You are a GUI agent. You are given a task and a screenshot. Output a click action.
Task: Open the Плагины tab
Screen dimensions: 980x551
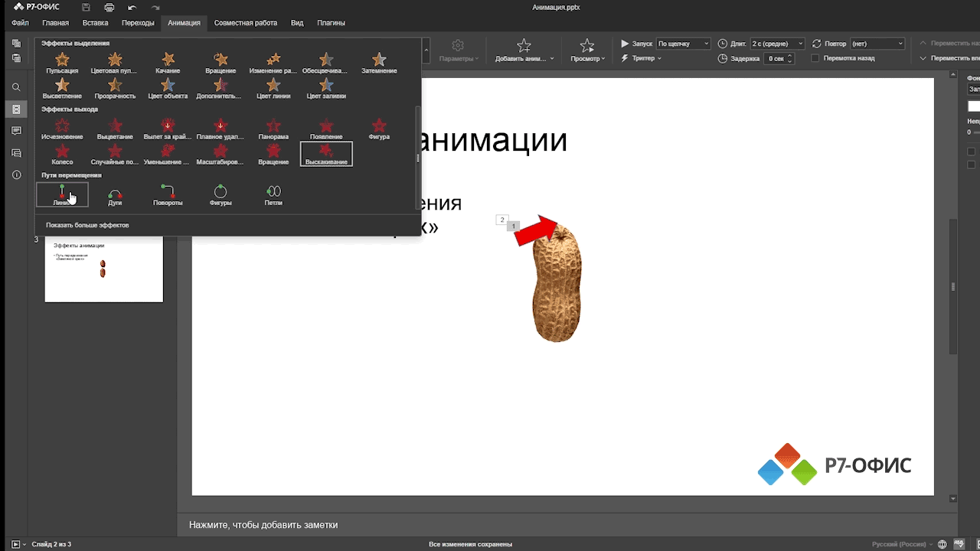(331, 23)
